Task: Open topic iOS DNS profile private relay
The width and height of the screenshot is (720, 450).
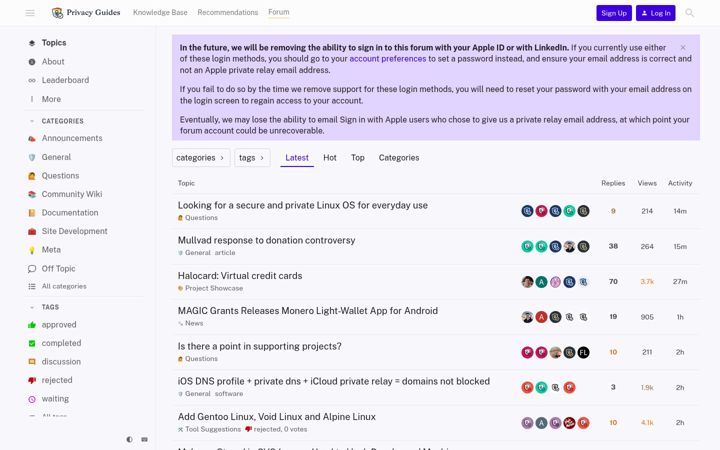Action: (334, 381)
